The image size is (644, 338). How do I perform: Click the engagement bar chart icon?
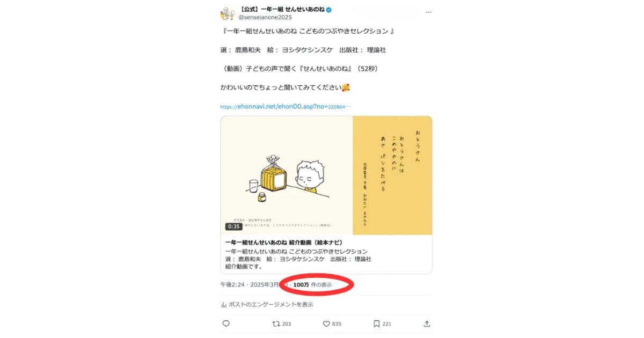point(224,304)
